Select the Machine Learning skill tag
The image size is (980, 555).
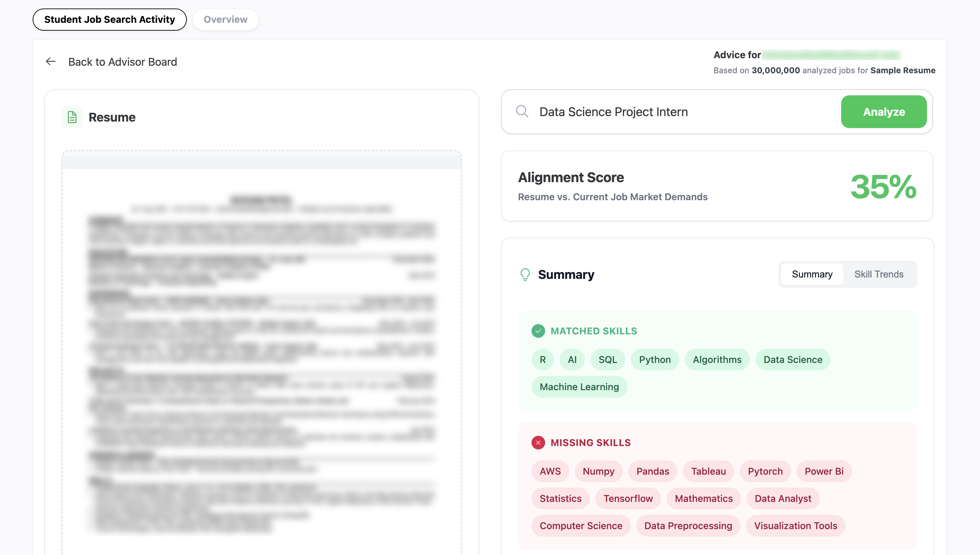[x=579, y=386]
